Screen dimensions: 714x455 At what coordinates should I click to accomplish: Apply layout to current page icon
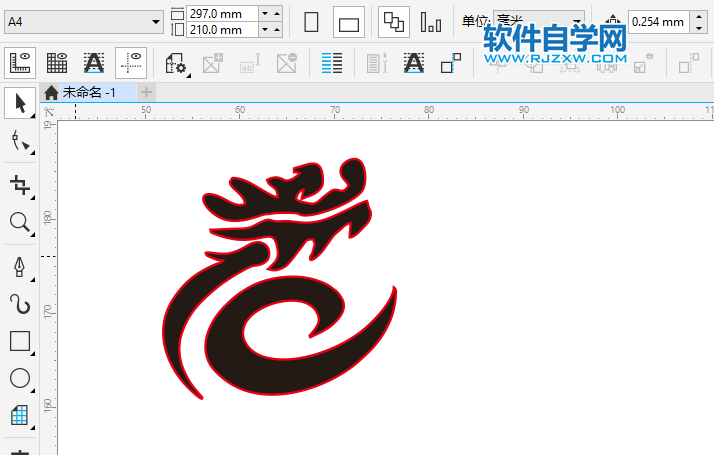click(431, 22)
